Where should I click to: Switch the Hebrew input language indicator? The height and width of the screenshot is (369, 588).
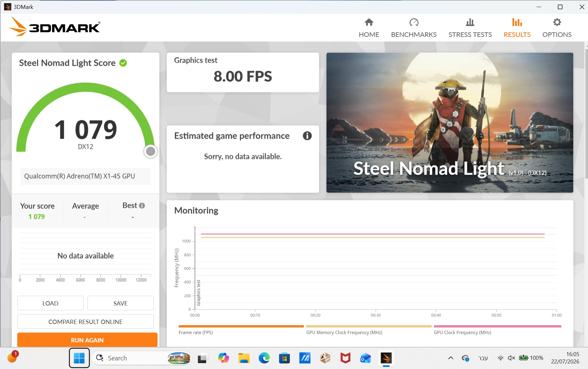coord(483,358)
